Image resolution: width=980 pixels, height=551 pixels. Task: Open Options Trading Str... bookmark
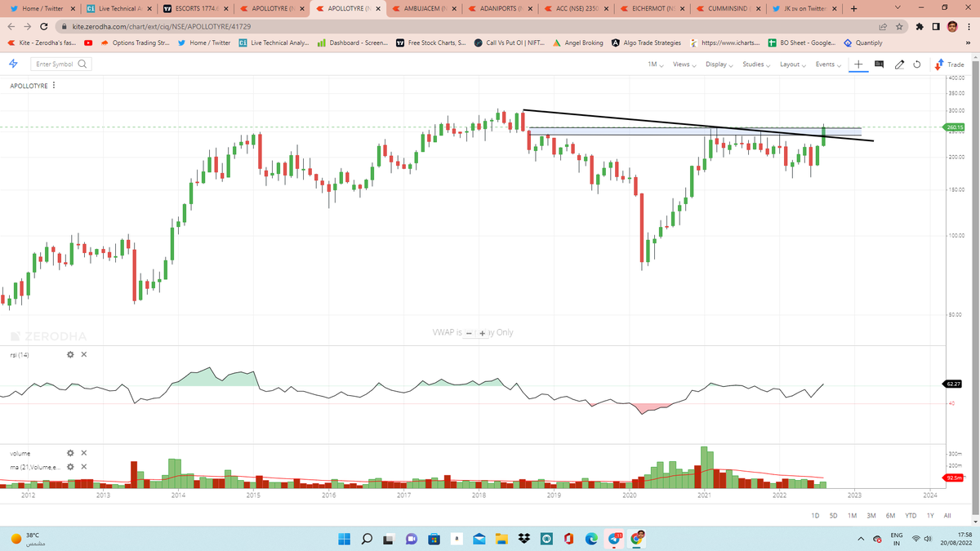[x=135, y=42]
